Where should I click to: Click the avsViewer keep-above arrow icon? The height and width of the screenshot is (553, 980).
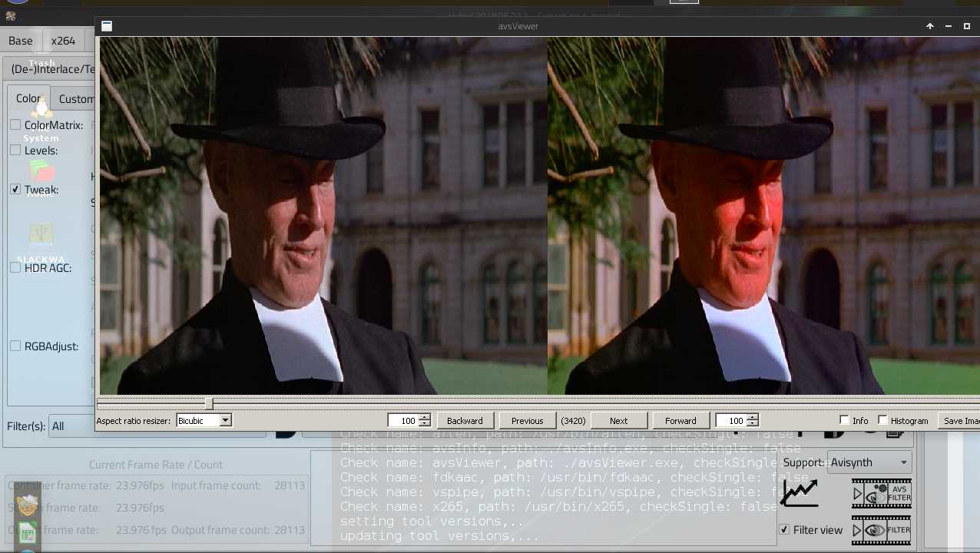point(929,26)
